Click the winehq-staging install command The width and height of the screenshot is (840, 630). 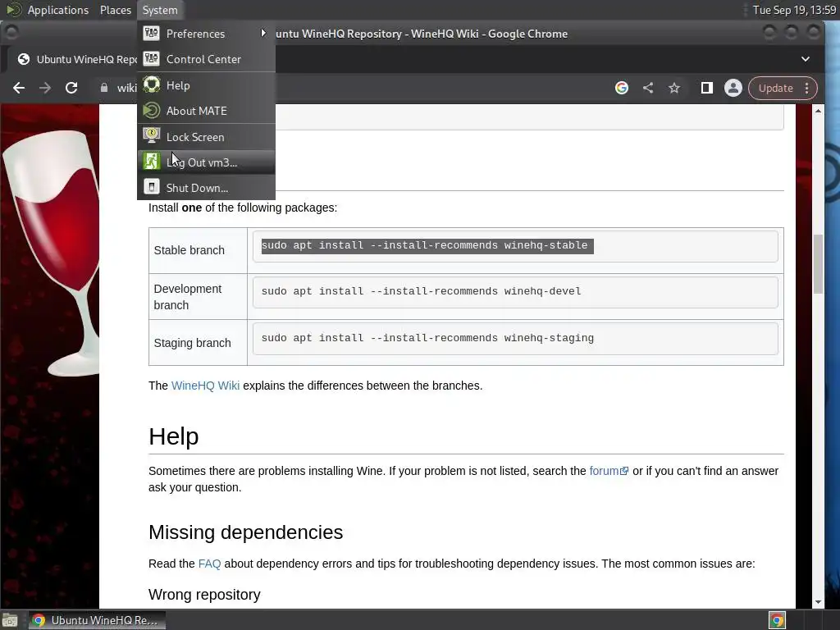coord(427,338)
